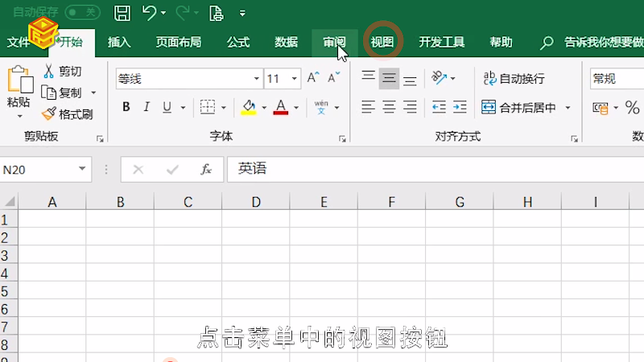Toggle the AutoSave switch

tap(80, 12)
